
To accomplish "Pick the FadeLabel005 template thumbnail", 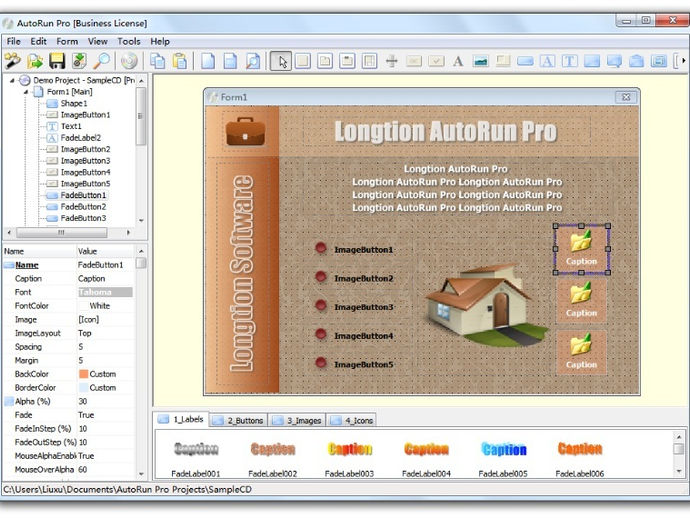I will [503, 449].
